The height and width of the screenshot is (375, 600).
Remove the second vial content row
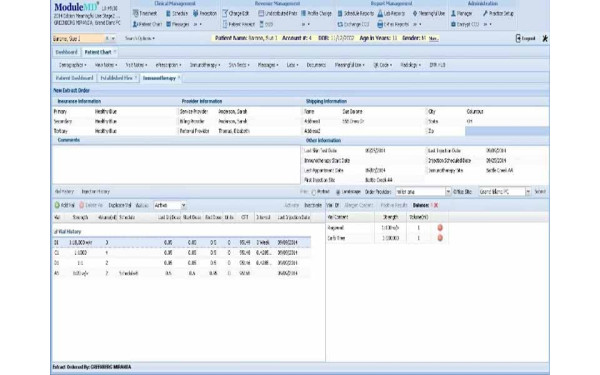(440, 238)
